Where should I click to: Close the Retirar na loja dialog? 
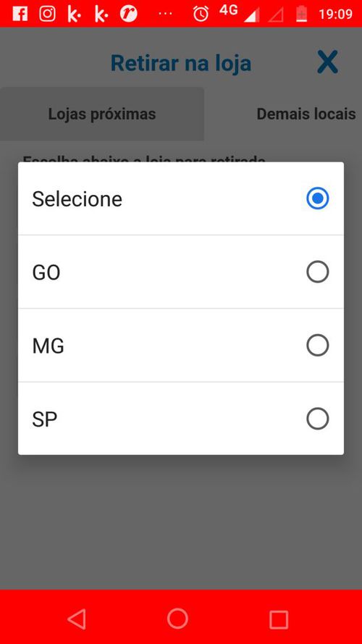pos(327,62)
